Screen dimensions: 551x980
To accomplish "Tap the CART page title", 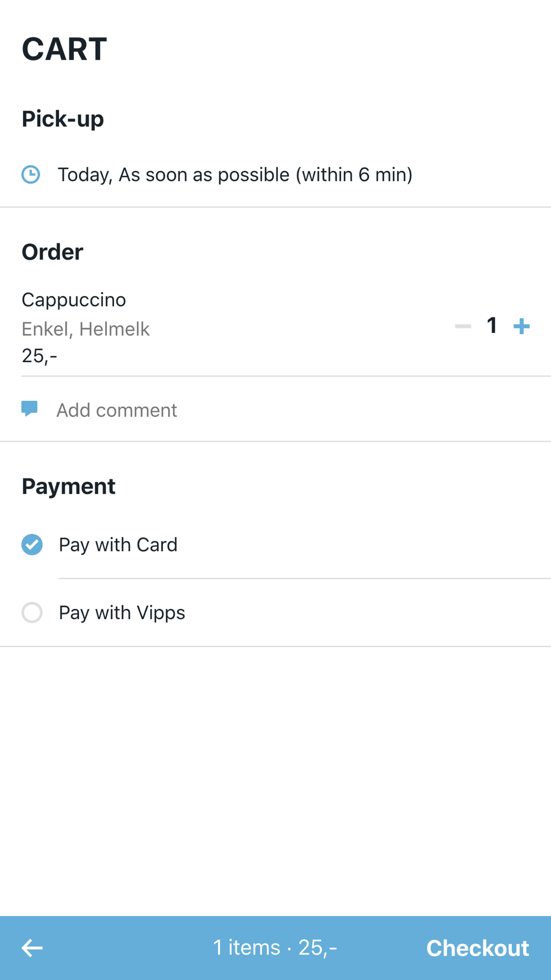I will [x=64, y=49].
